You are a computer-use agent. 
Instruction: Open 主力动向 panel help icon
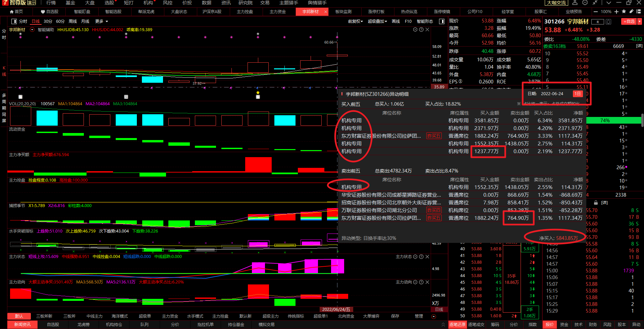[421, 282]
